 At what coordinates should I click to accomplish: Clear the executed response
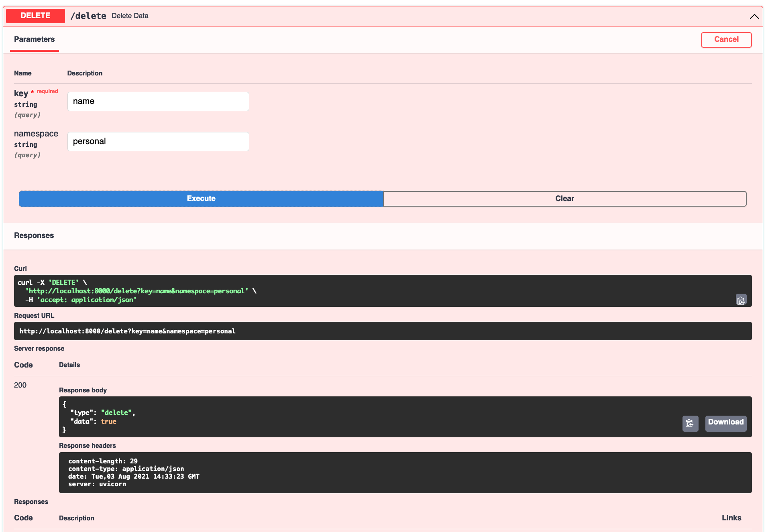(564, 199)
